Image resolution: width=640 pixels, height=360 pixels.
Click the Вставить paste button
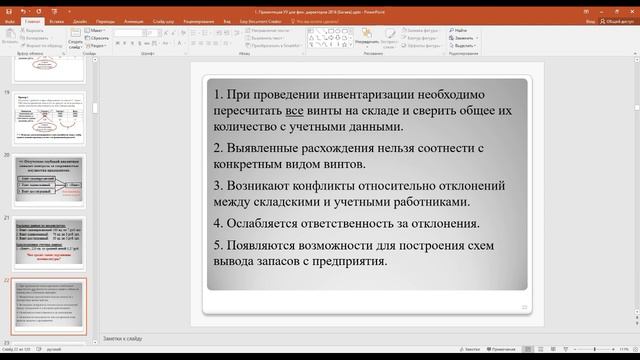coord(10,37)
